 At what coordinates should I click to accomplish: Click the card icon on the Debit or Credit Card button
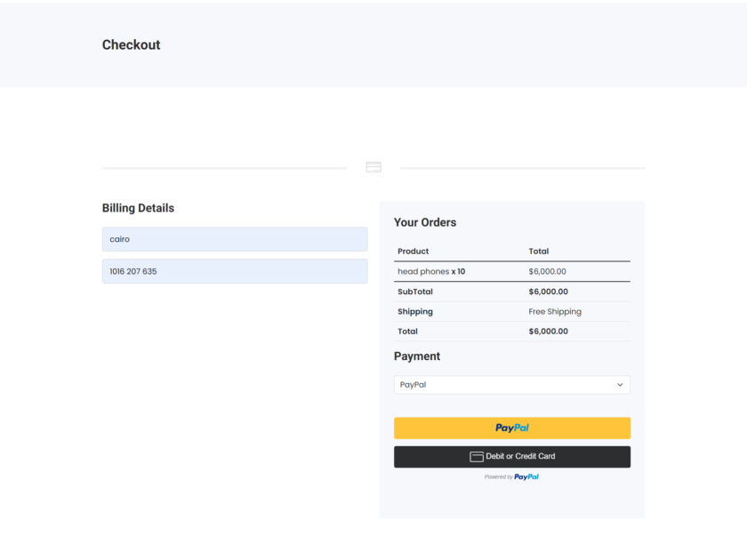(x=477, y=456)
